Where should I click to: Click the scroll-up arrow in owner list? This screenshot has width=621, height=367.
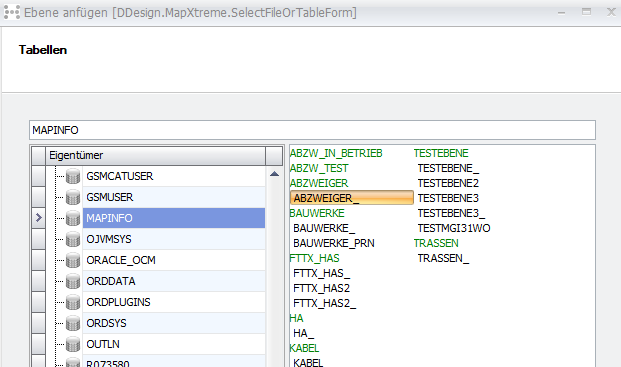click(274, 174)
